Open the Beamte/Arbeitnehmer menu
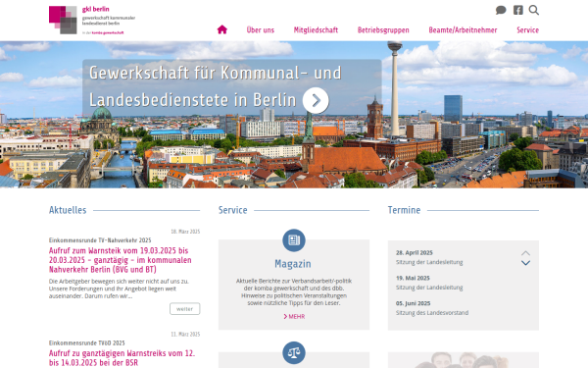588x368 pixels. click(x=463, y=30)
